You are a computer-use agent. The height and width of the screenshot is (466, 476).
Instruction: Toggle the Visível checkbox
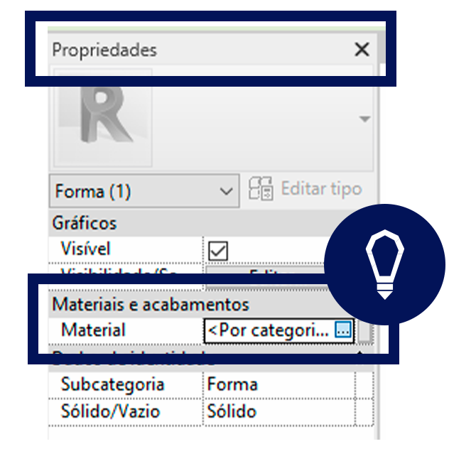coord(218,251)
